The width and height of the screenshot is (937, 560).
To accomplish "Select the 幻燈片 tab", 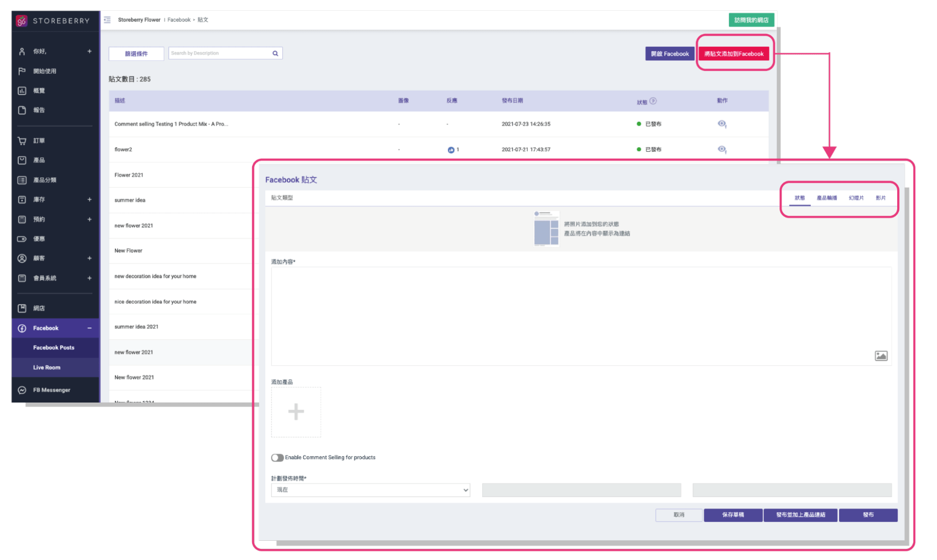I will (856, 198).
